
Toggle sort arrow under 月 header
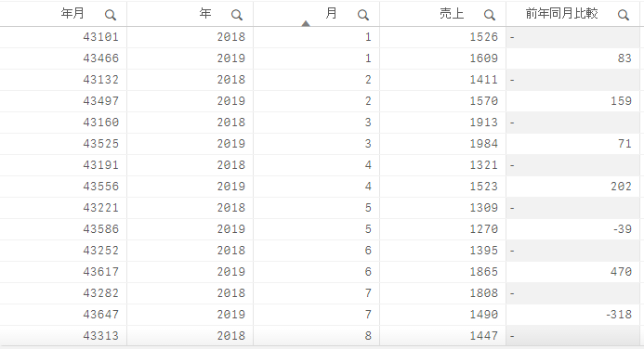(x=306, y=23)
